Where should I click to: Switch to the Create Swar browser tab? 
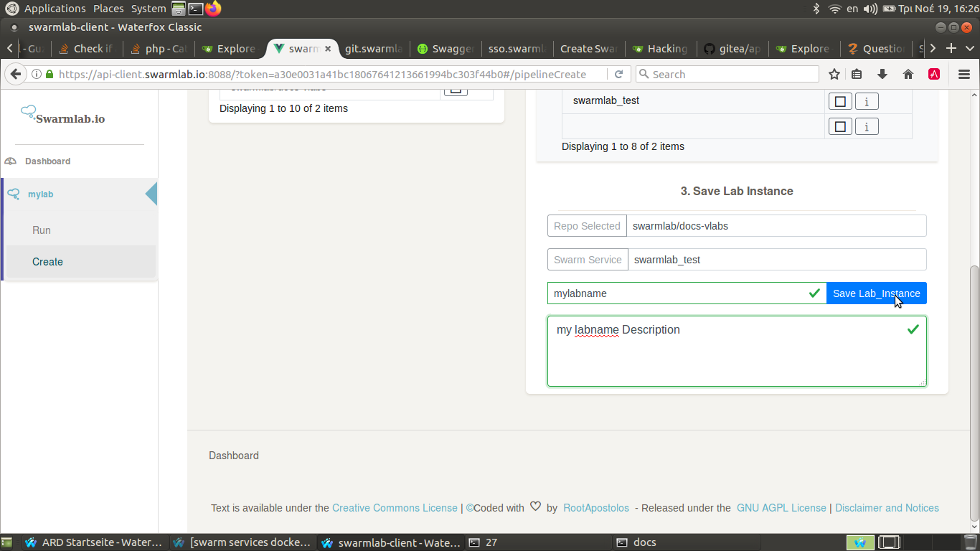pos(588,49)
